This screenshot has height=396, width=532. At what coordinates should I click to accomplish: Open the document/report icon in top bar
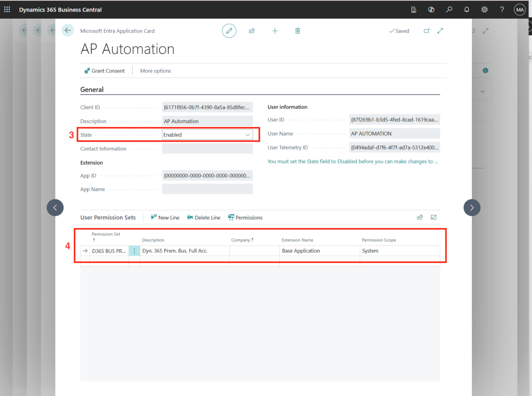point(414,10)
